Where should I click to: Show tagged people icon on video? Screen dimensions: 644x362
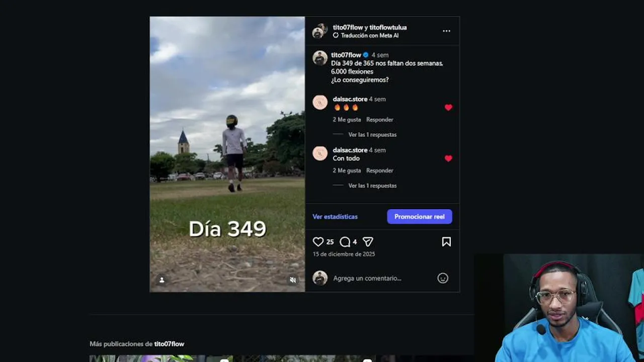[x=162, y=280]
